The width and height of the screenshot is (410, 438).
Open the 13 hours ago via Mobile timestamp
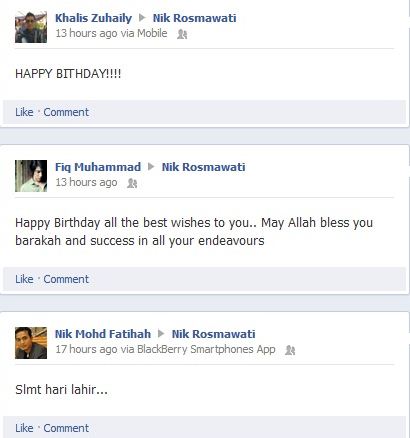[x=111, y=33]
